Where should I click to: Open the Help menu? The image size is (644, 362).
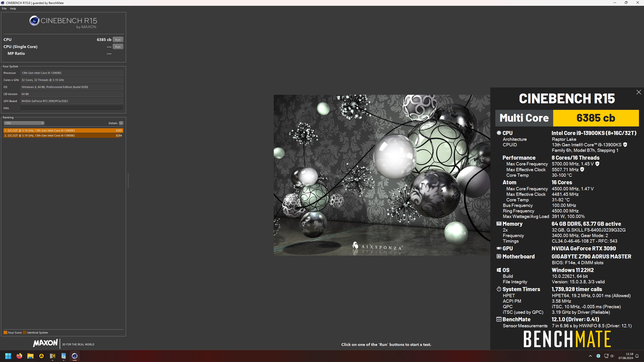click(x=13, y=9)
